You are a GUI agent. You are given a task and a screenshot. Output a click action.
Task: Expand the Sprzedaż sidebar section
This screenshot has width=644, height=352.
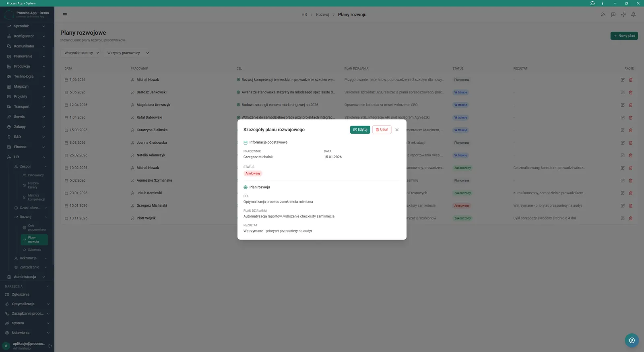pyautogui.click(x=26, y=26)
